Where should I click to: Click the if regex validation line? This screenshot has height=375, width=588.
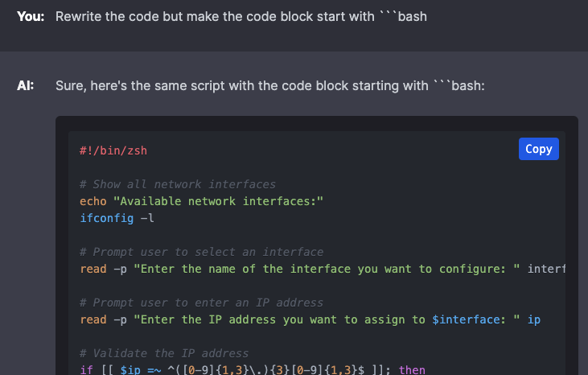coord(253,369)
